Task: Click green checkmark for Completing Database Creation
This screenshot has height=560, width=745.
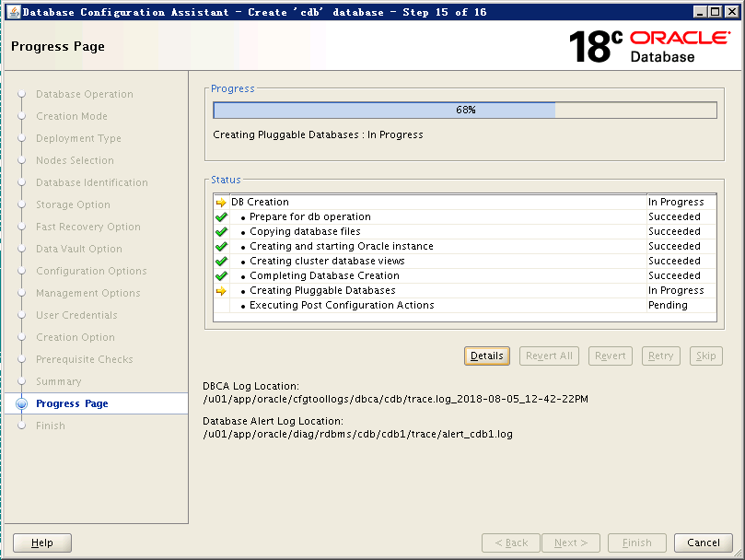Action: (x=221, y=276)
